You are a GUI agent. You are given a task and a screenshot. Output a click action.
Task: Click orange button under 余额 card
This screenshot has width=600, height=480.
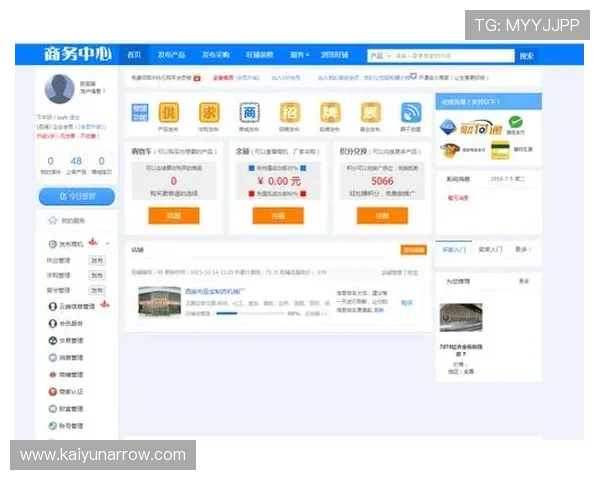coord(278,216)
